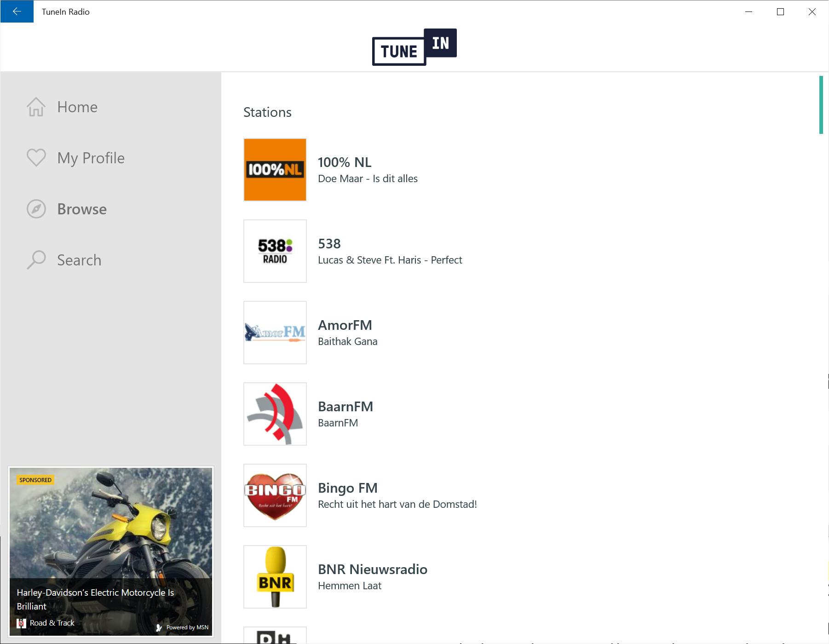This screenshot has width=829, height=644.
Task: Select the BNR Nieuwsradio station title
Action: pos(373,569)
